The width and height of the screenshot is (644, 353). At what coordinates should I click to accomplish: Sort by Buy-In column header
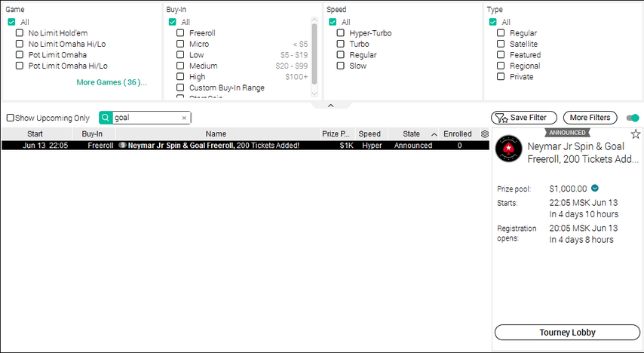click(x=93, y=134)
